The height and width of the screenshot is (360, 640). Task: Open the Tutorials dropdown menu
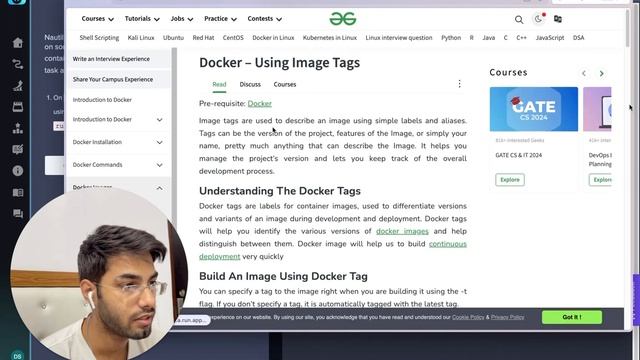142,19
